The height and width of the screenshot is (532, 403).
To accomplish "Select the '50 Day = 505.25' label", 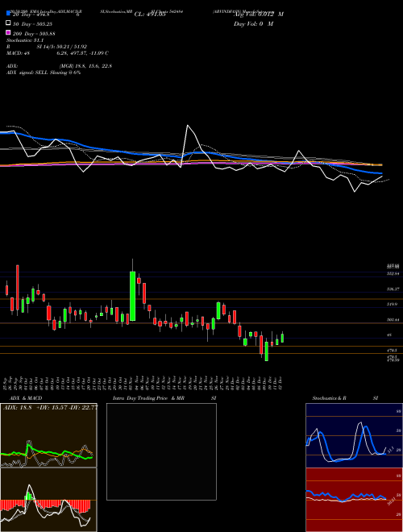I will click(x=33, y=23).
